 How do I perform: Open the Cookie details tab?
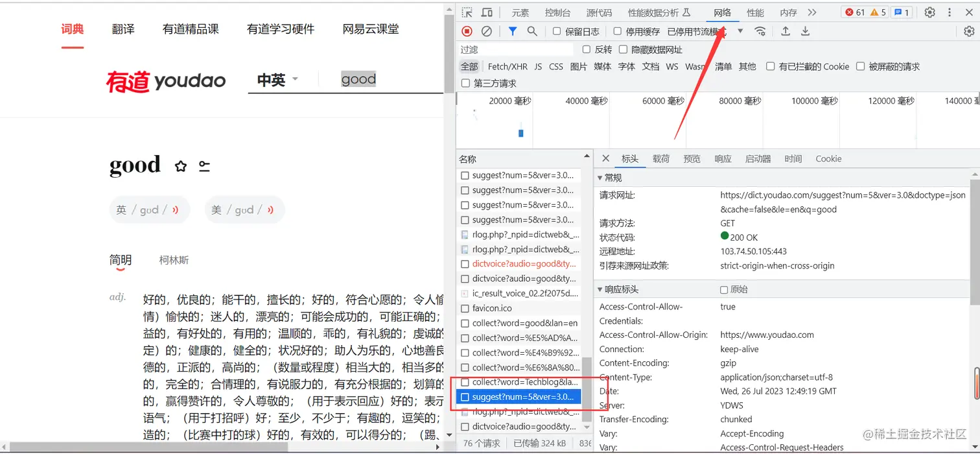[828, 158]
